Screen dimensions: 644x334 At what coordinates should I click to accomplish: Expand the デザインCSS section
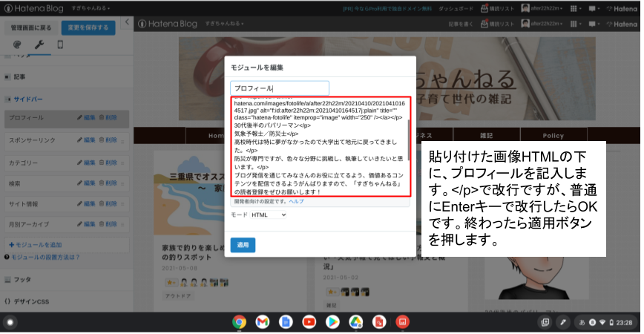click(27, 301)
